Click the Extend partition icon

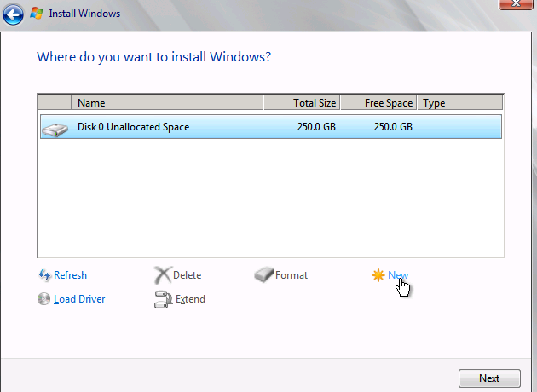(162, 299)
